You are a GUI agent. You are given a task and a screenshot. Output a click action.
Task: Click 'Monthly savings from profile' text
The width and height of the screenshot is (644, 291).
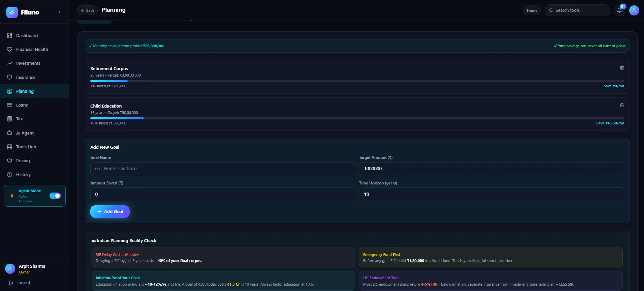click(118, 46)
